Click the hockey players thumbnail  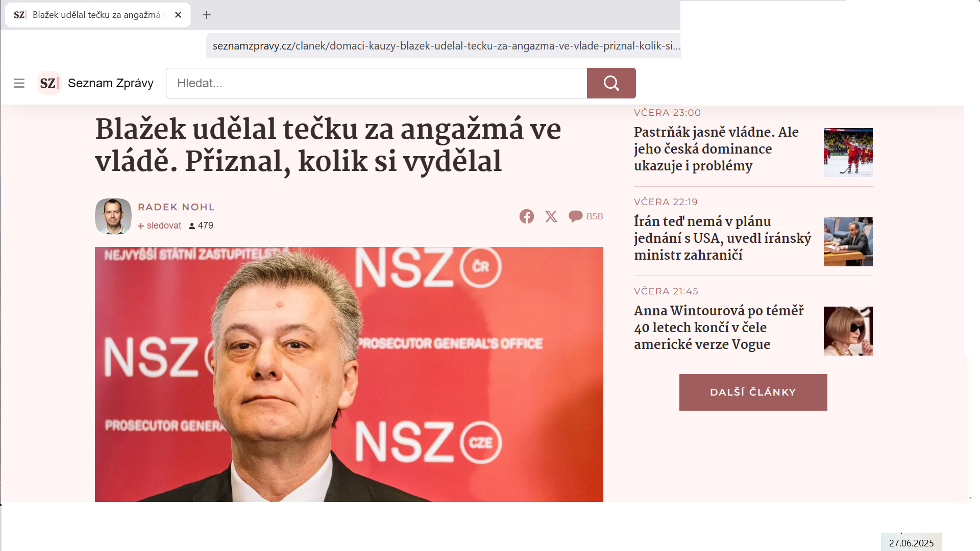click(848, 153)
